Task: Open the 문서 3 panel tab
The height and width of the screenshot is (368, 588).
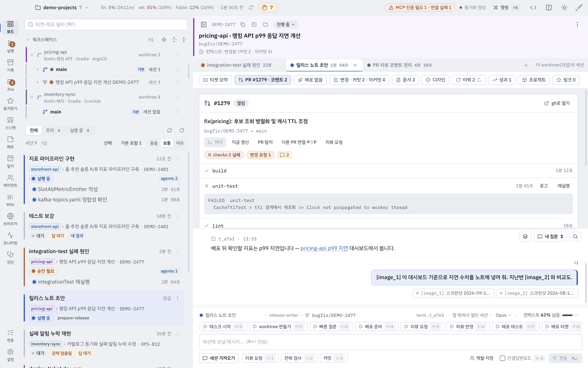Action: 405,80
